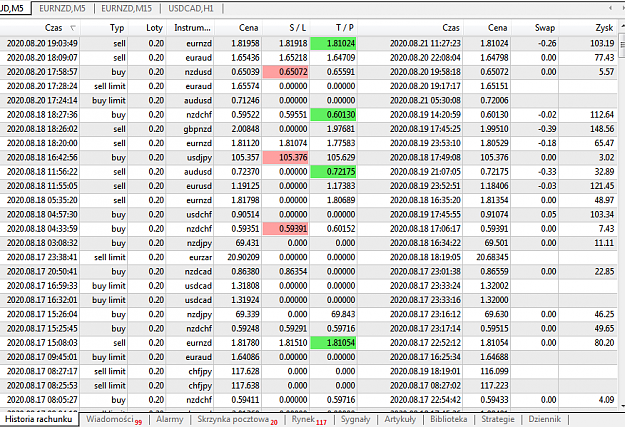Screen dimensions: 625x427
Task: Open the Strategie tab
Action: (497, 419)
